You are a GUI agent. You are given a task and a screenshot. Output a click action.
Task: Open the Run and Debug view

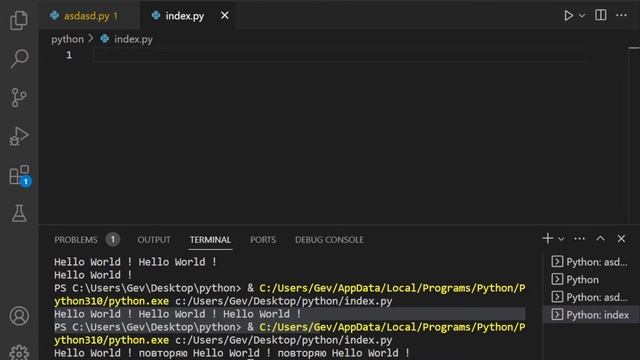click(x=19, y=136)
